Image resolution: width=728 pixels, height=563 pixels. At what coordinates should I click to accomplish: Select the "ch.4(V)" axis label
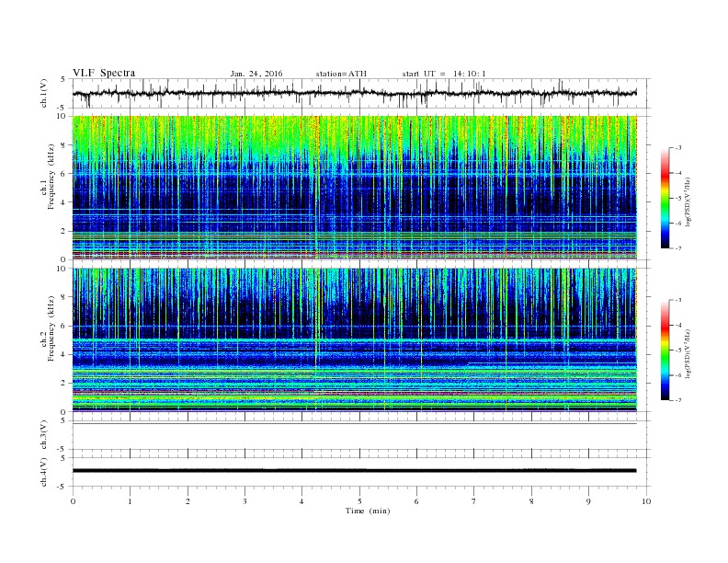click(44, 472)
